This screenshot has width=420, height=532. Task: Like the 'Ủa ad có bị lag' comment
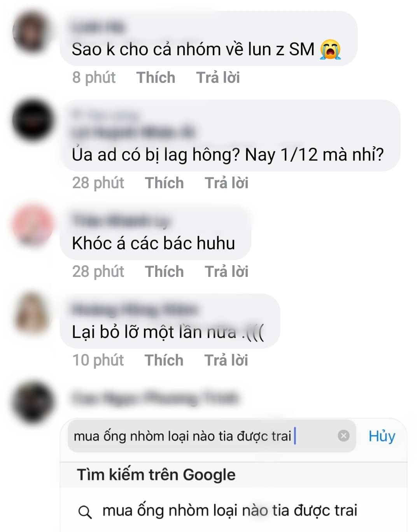(x=164, y=183)
